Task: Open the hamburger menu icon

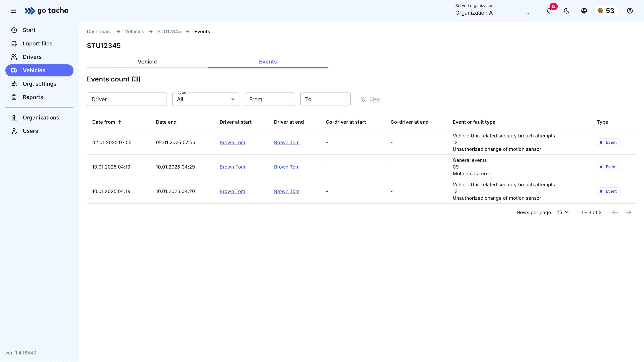Action: 13,11
